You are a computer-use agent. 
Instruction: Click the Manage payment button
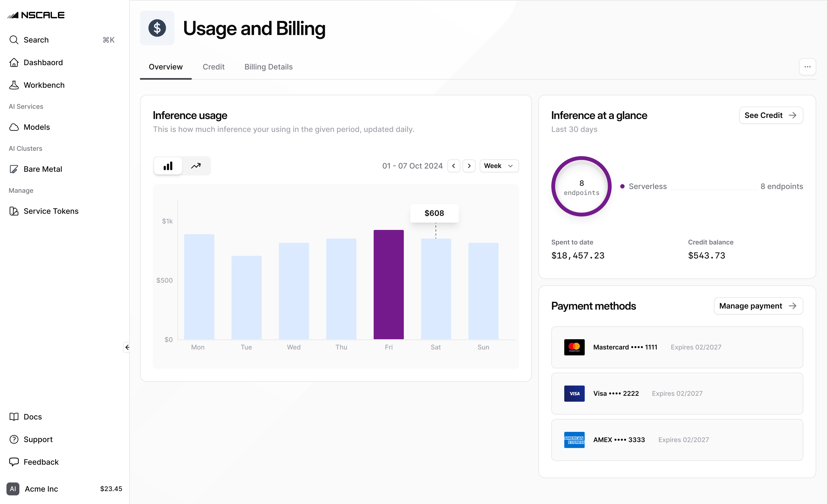[x=758, y=306]
